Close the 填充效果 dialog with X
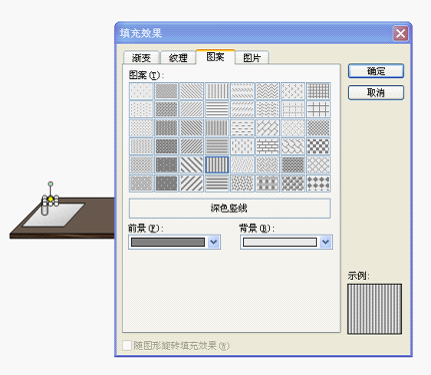 (x=400, y=33)
